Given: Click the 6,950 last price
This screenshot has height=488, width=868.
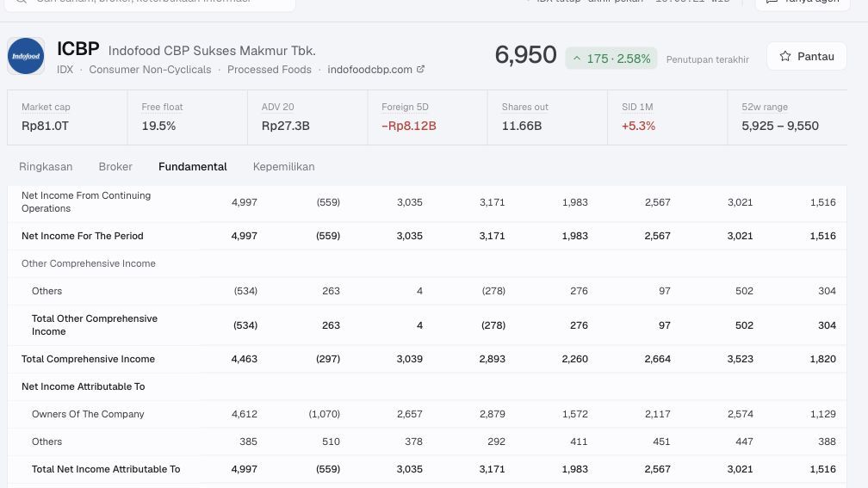Looking at the screenshot, I should click(x=525, y=55).
